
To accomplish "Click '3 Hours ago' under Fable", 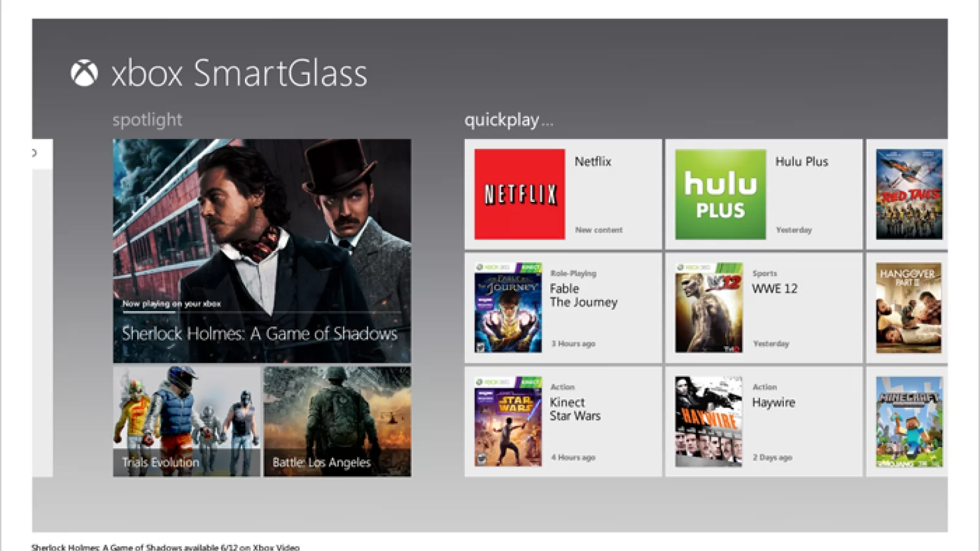I will pyautogui.click(x=573, y=344).
